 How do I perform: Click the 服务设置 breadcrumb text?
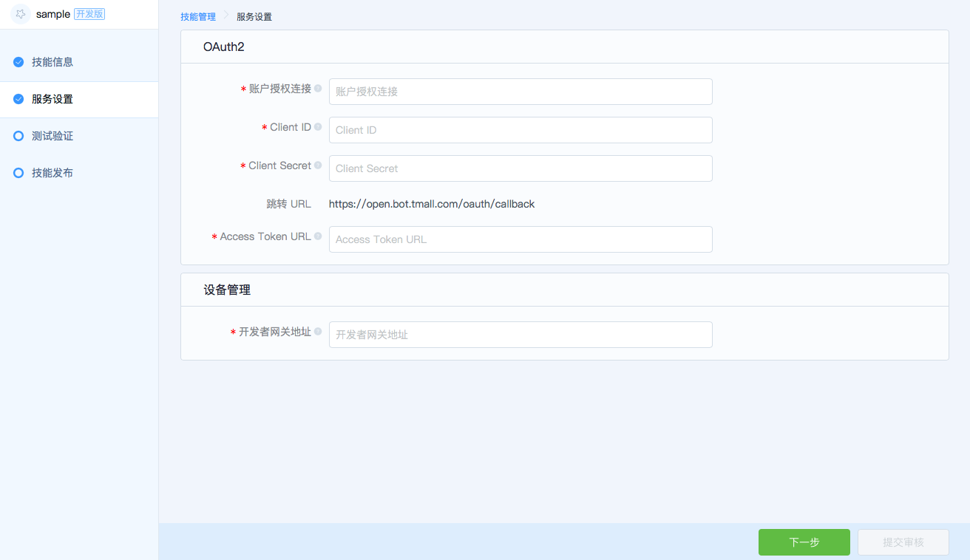tap(254, 16)
